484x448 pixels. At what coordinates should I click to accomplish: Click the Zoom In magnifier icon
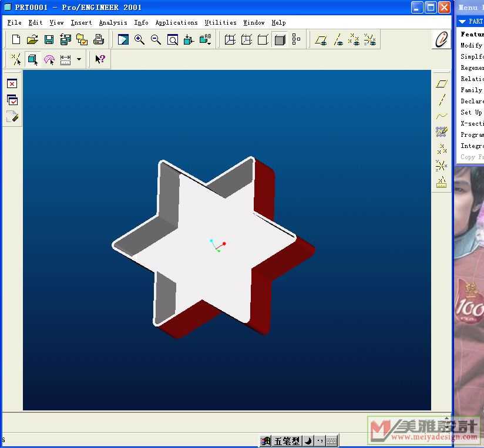click(x=139, y=40)
